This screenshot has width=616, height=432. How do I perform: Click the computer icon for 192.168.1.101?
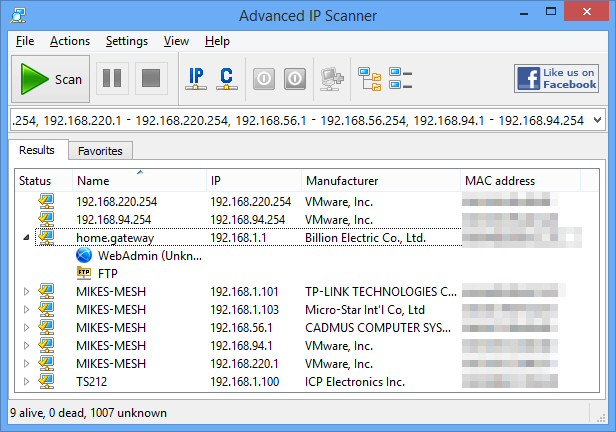click(x=46, y=291)
